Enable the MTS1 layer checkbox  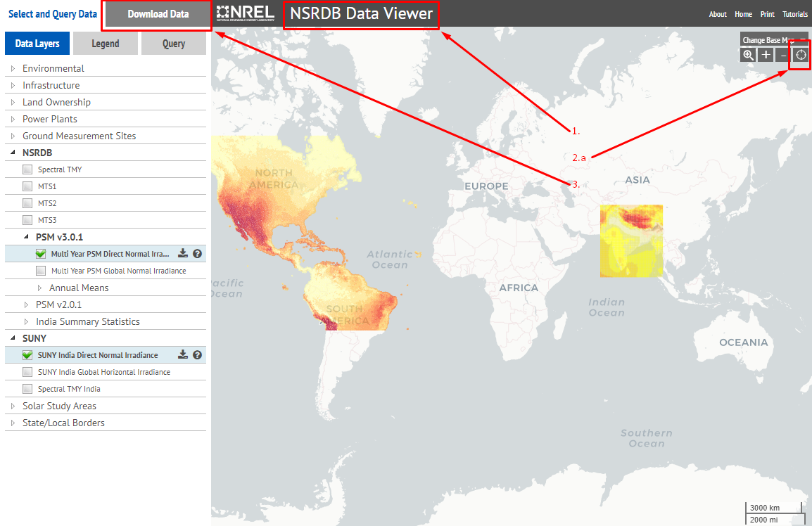click(27, 186)
